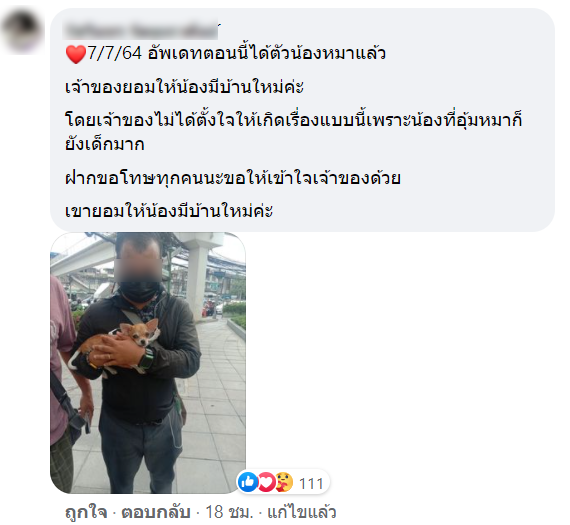This screenshot has width=570, height=525.
Task: Open the commenter's blurred profile picture
Action: (x=22, y=31)
